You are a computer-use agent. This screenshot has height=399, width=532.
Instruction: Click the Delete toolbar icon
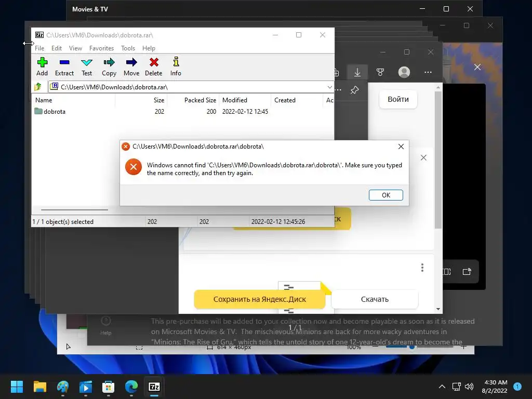[x=154, y=66]
